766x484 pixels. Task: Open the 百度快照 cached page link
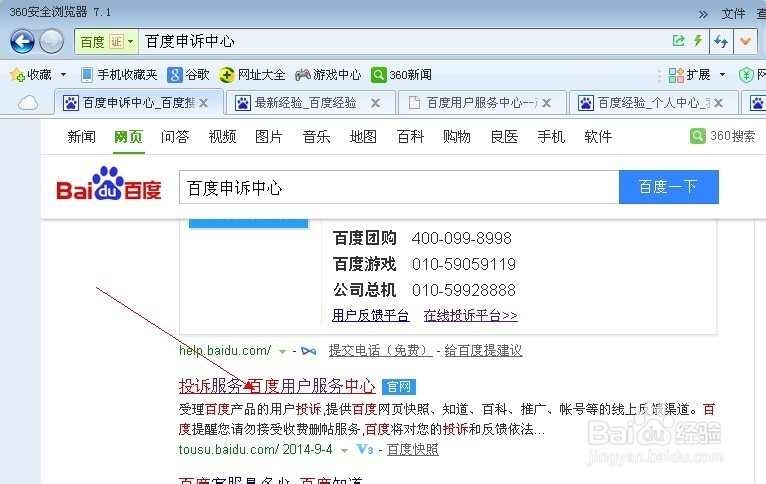[x=413, y=449]
